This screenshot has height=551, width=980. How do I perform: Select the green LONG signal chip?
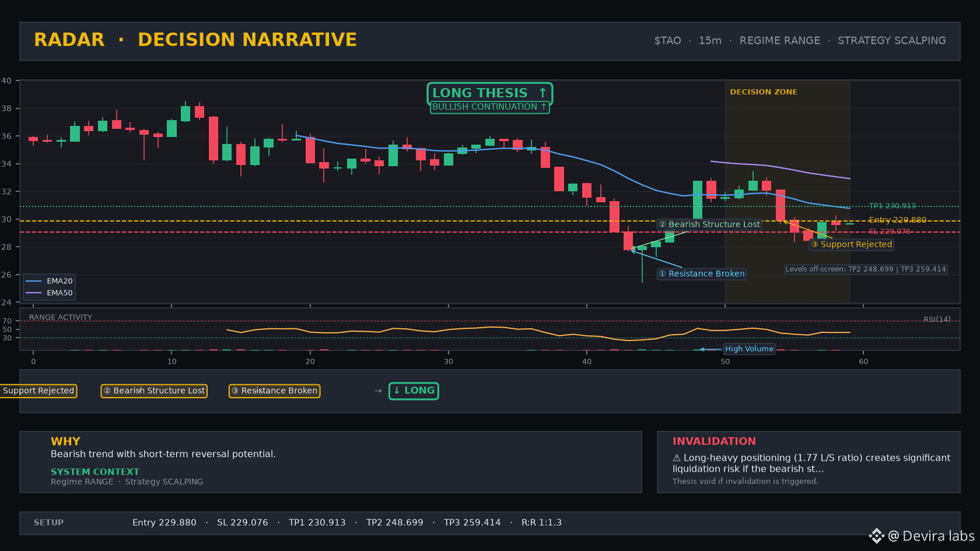click(x=414, y=391)
